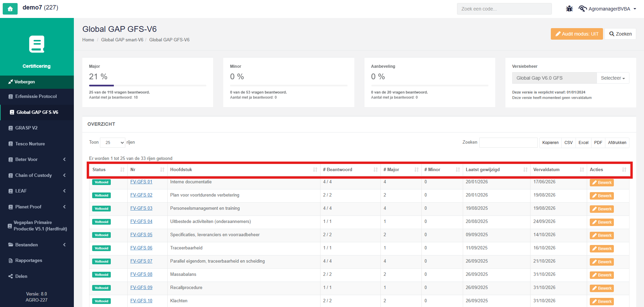Click the Excel export button
644x307 pixels.
point(583,143)
